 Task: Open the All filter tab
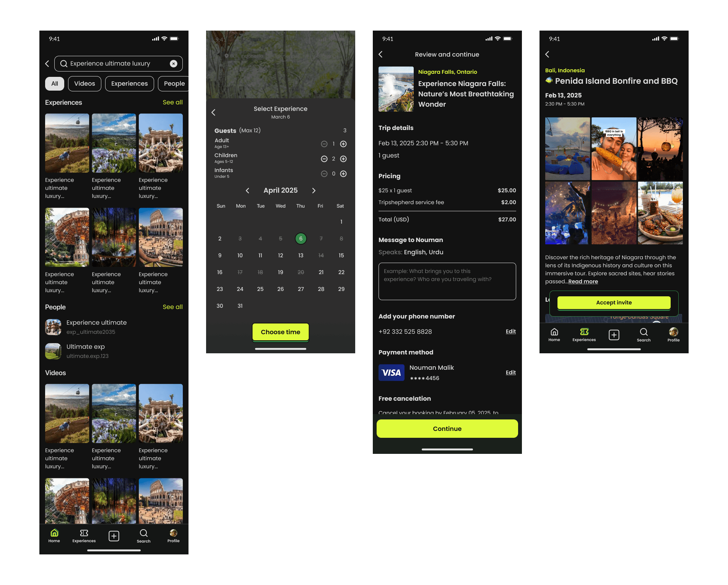(54, 83)
